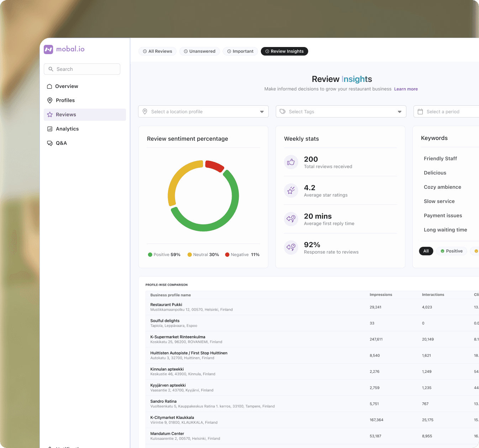Click the thumbs-up icon beside 200 reviews

tap(291, 162)
